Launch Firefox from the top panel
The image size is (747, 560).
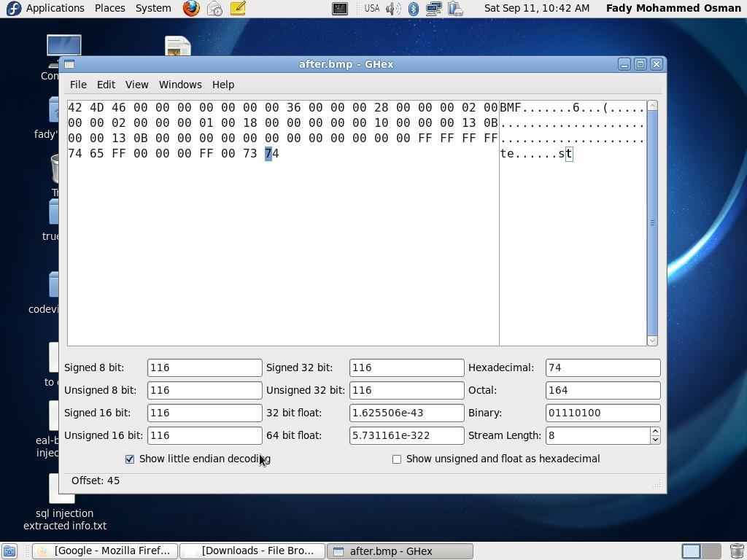[x=191, y=9]
